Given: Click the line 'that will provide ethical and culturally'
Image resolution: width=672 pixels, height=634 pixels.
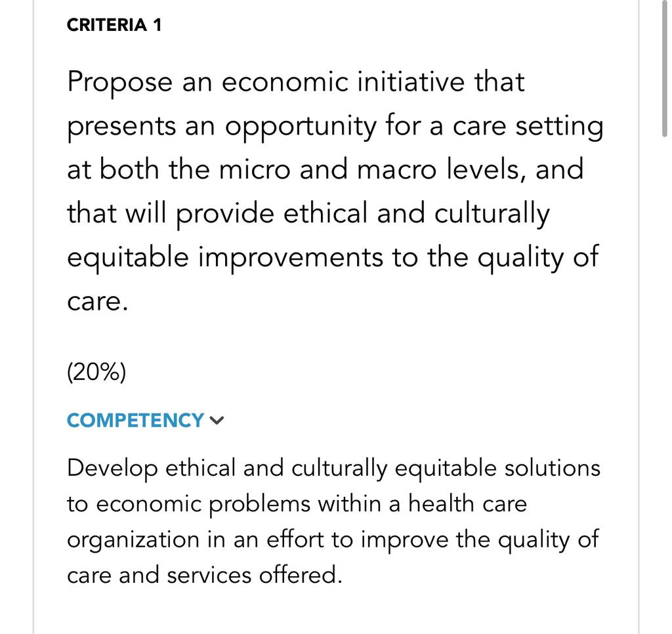Looking at the screenshot, I should pyautogui.click(x=308, y=215).
